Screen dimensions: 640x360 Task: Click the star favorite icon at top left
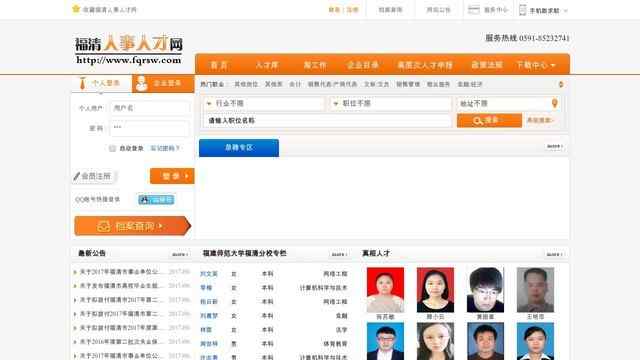[x=76, y=9]
